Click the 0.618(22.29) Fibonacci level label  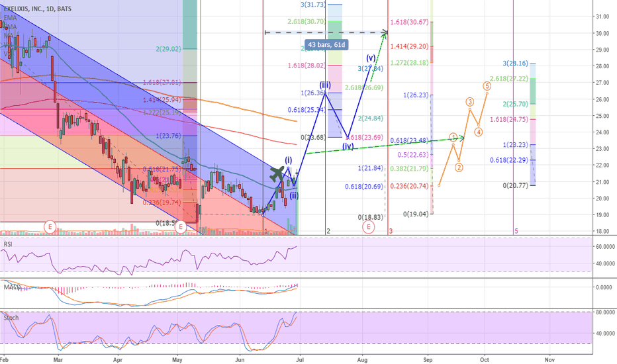[509, 160]
